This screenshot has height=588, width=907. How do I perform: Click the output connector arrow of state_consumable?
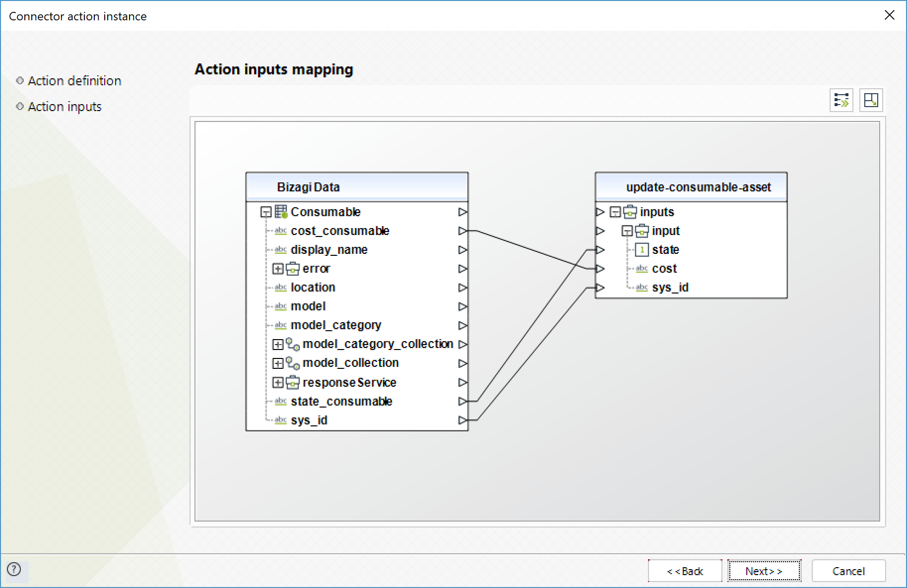click(x=462, y=401)
